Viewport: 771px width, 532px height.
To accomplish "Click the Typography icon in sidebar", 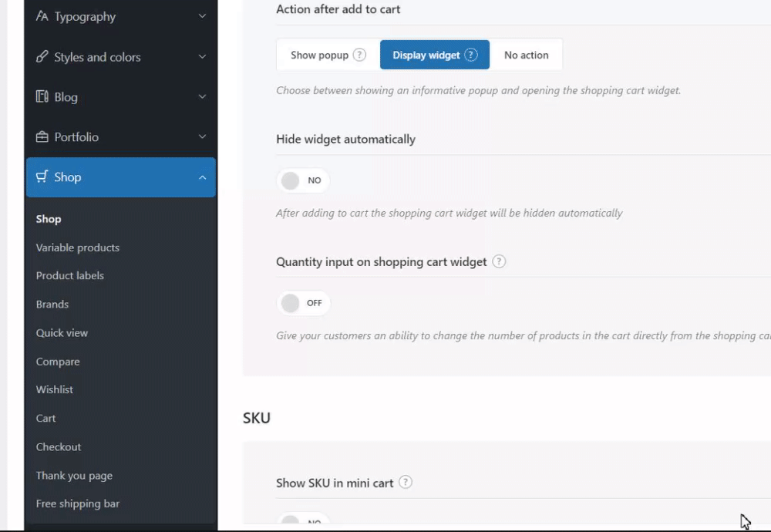I will click(42, 16).
